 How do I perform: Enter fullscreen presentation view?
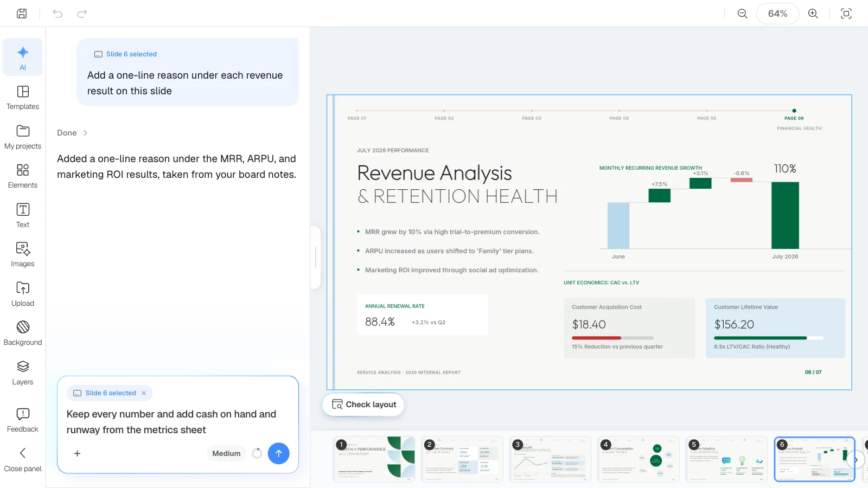click(x=846, y=14)
